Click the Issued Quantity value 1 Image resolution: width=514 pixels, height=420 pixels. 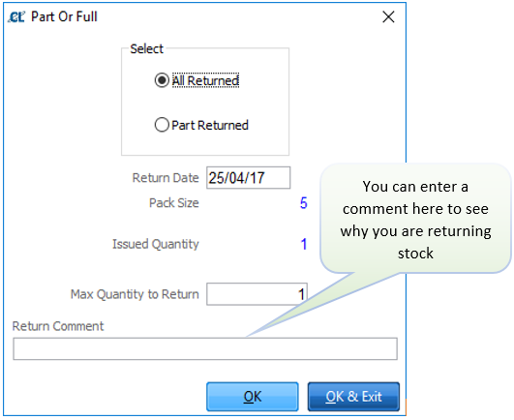tap(304, 244)
